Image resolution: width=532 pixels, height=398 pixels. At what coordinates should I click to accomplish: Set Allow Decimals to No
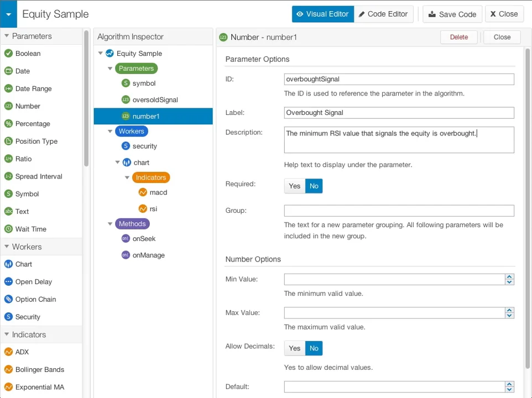point(314,348)
